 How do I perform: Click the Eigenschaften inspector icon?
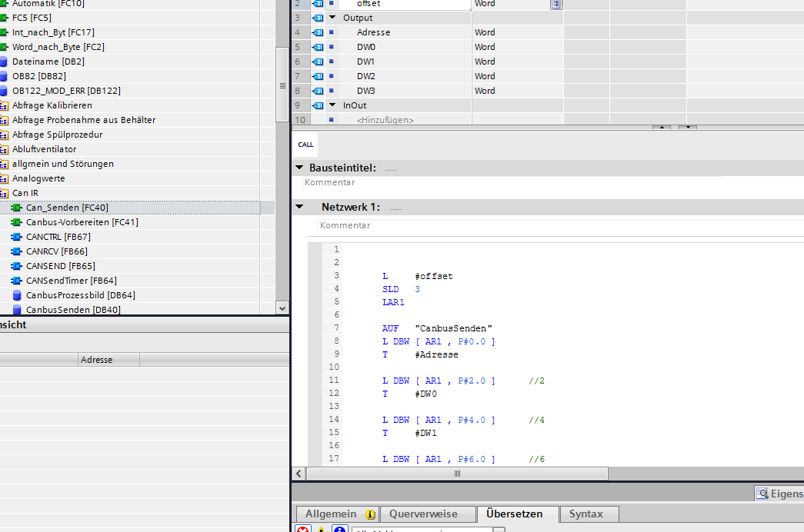coord(762,494)
